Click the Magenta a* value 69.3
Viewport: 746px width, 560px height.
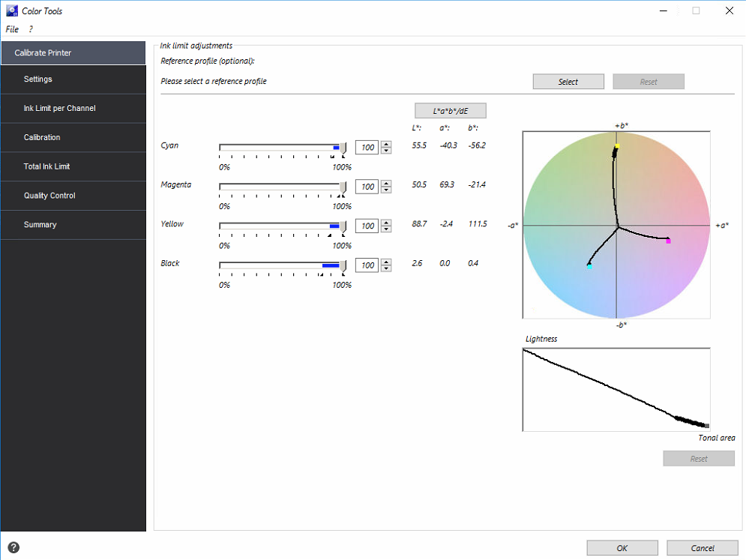pyautogui.click(x=447, y=184)
